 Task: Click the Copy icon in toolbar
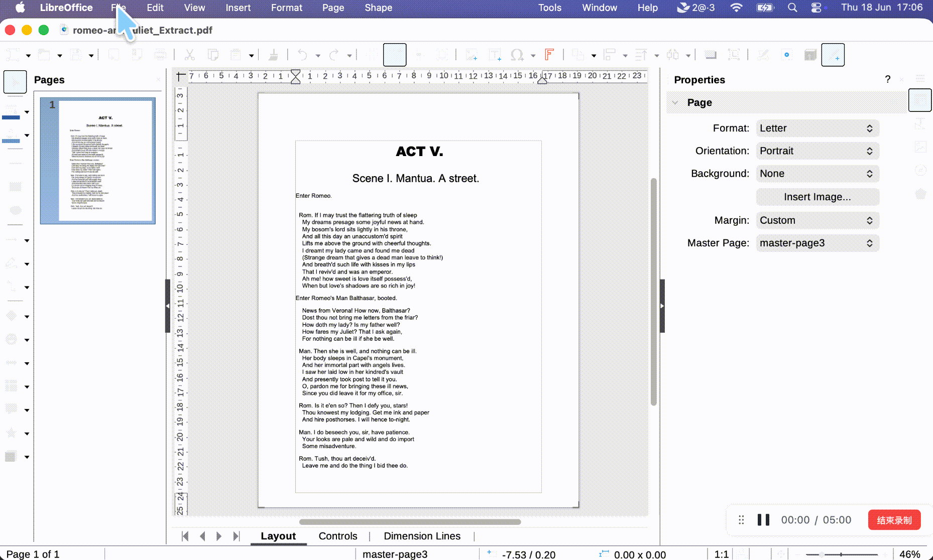[x=213, y=55]
